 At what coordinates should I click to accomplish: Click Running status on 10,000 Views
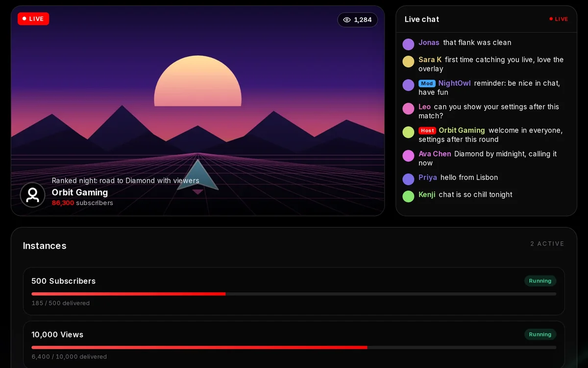click(x=540, y=335)
